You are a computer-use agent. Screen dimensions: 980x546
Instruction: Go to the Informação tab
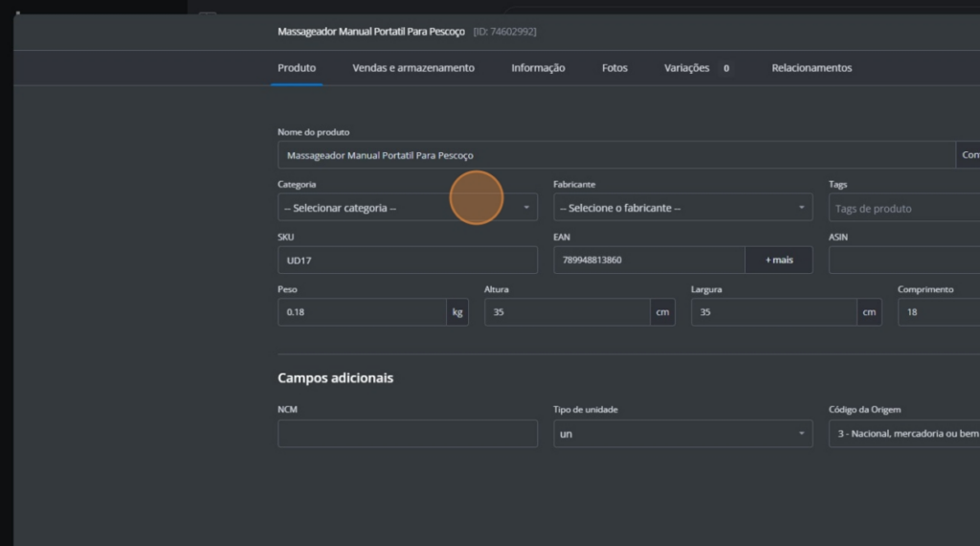pyautogui.click(x=538, y=68)
